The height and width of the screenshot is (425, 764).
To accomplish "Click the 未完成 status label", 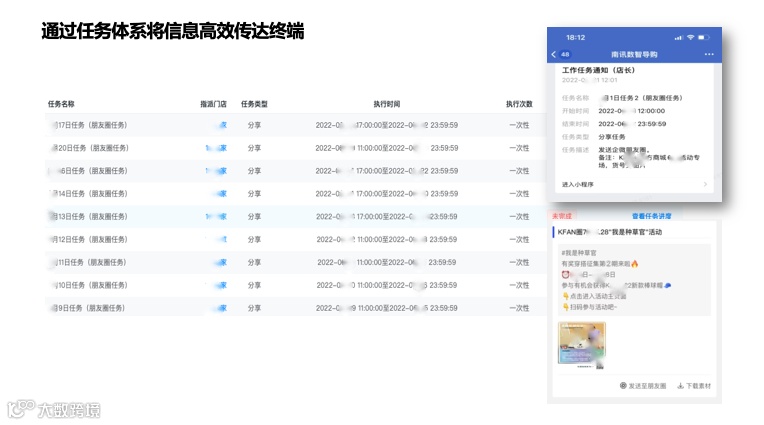I will (x=562, y=216).
